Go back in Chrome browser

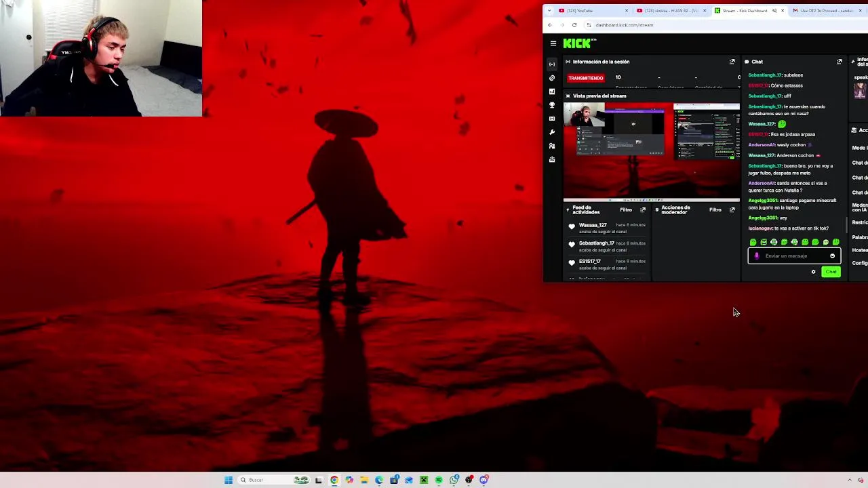[x=550, y=25]
